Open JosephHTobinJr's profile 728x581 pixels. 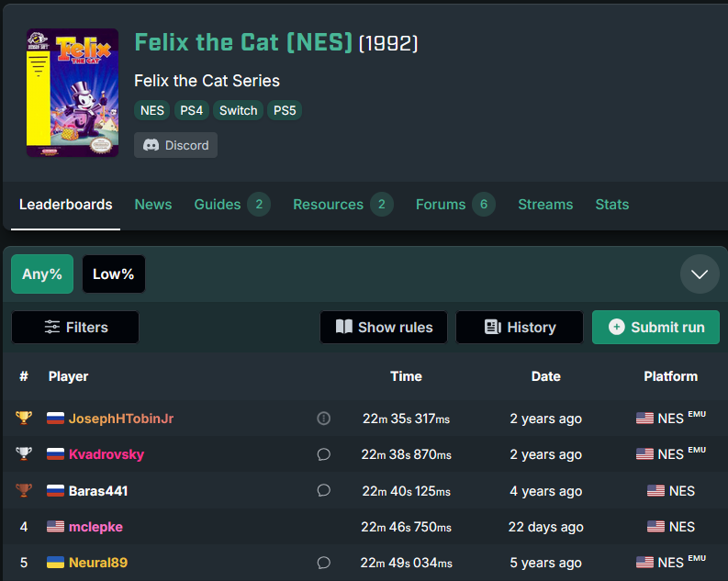pos(121,419)
